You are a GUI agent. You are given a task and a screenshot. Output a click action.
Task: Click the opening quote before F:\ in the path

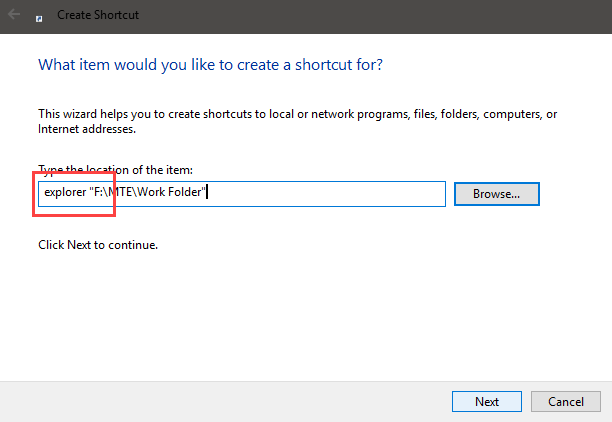[x=91, y=189]
